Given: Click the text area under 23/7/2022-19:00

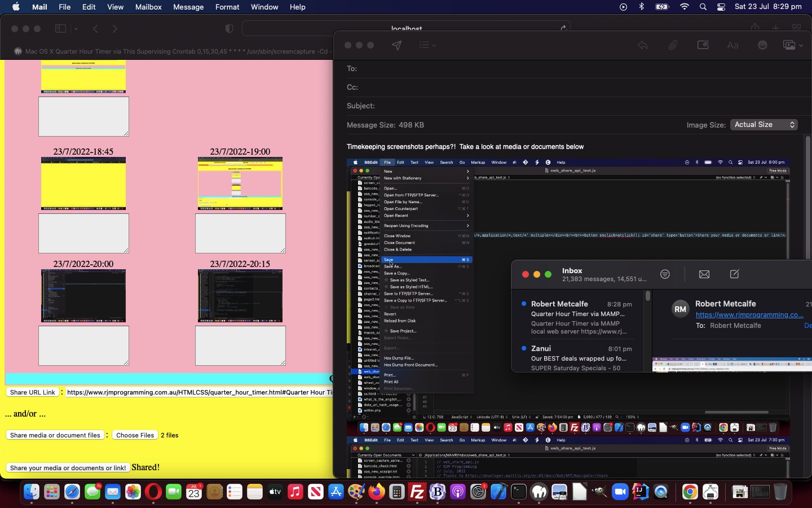Looking at the screenshot, I should click(x=240, y=233).
